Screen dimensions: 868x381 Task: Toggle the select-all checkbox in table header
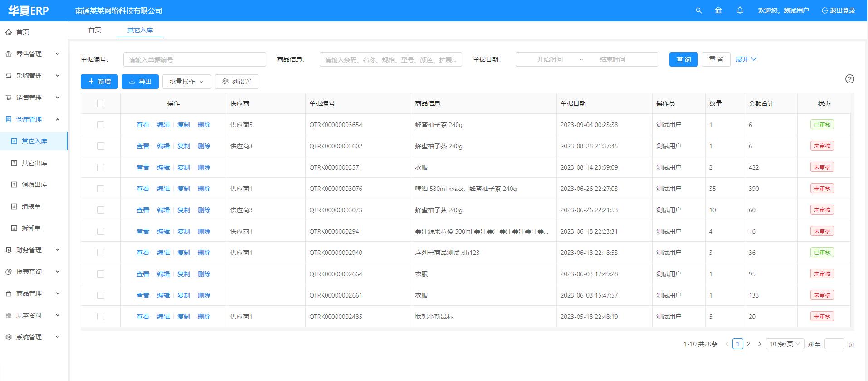pos(101,103)
